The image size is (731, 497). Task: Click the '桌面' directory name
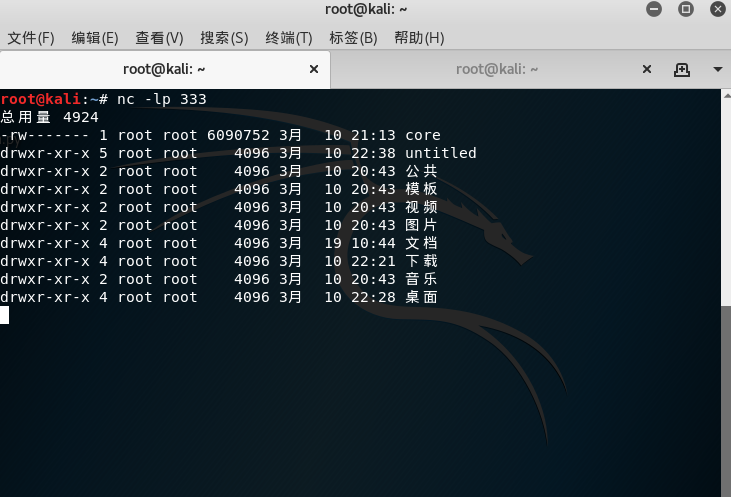pyautogui.click(x=421, y=297)
